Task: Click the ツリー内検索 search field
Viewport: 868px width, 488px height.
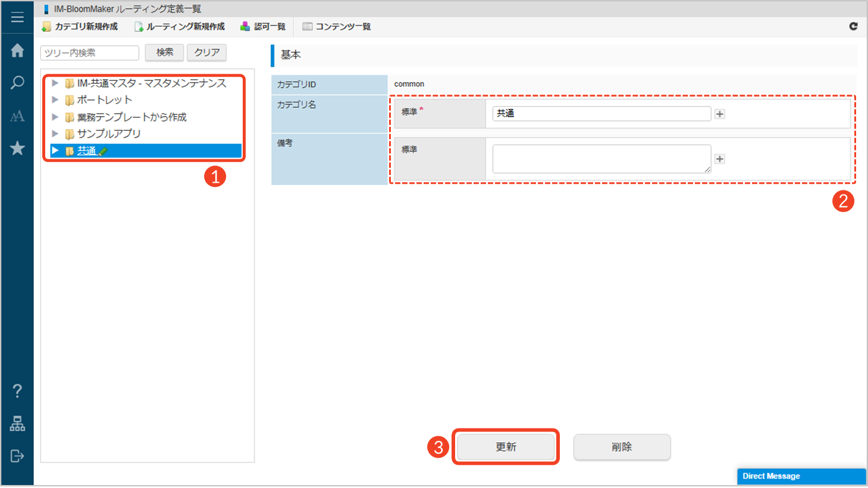Action: [x=89, y=53]
